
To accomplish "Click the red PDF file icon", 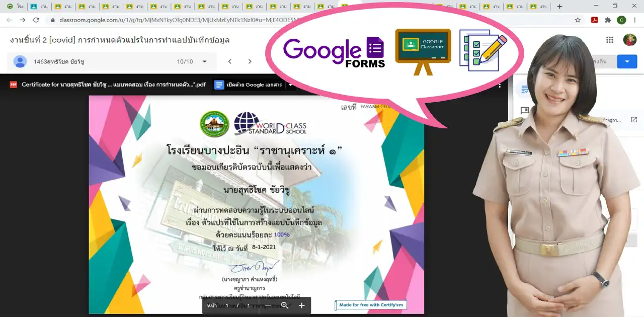I will pos(14,85).
